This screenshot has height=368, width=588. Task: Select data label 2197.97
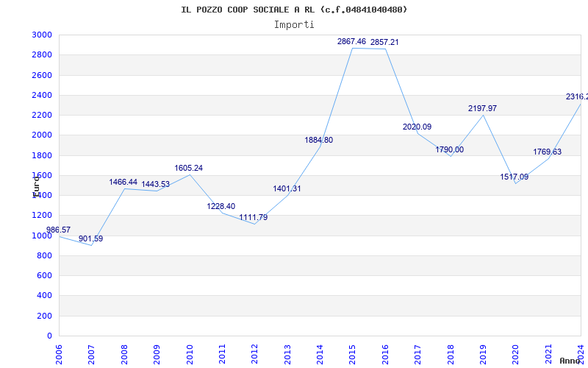[483, 108]
